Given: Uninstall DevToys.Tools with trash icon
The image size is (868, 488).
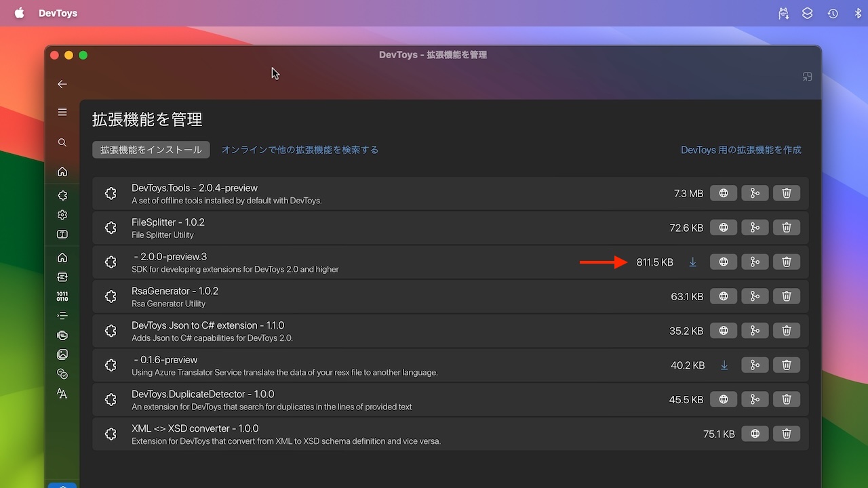Looking at the screenshot, I should [x=787, y=193].
